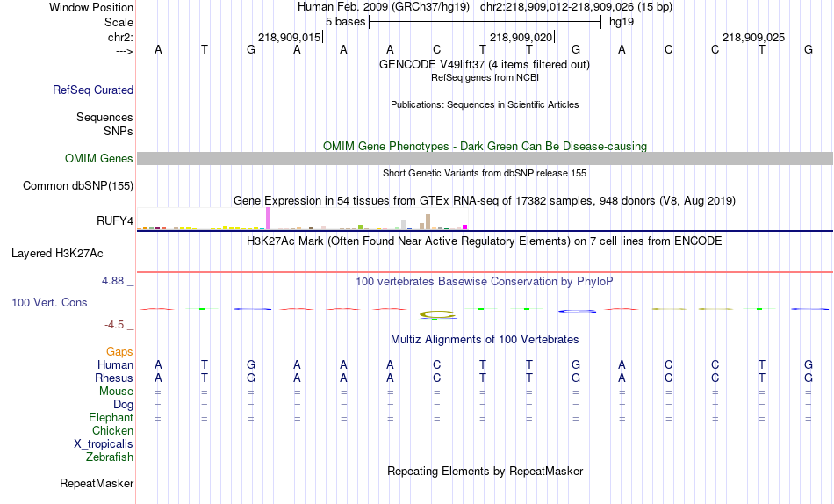Click chr2:218,909,012-218,909,026 (15 bp) position text
Screen dimensions: 834x504
(x=576, y=7)
